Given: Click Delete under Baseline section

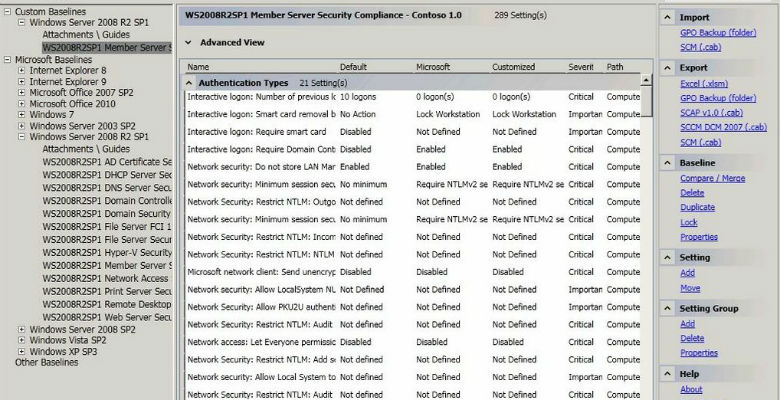Looking at the screenshot, I should pyautogui.click(x=692, y=193).
